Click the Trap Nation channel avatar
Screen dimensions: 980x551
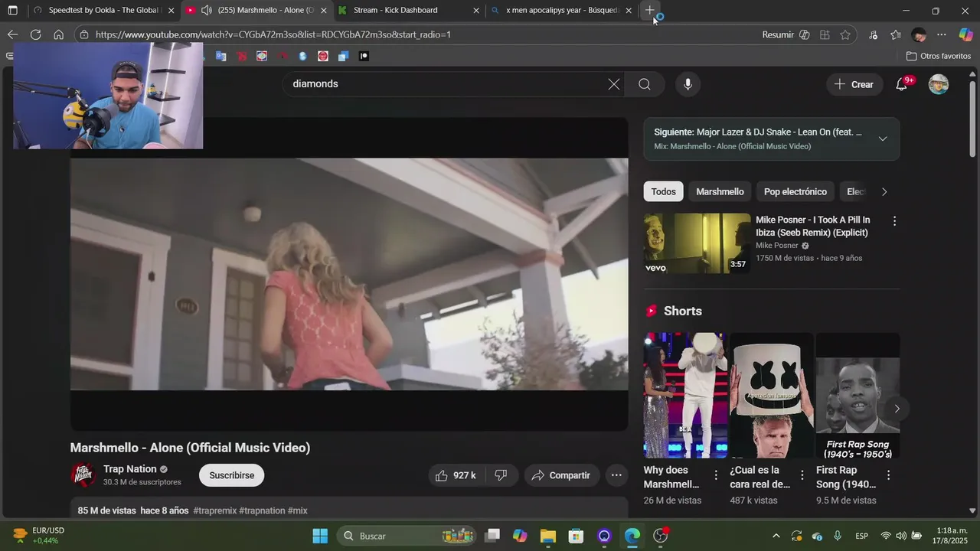tap(83, 474)
